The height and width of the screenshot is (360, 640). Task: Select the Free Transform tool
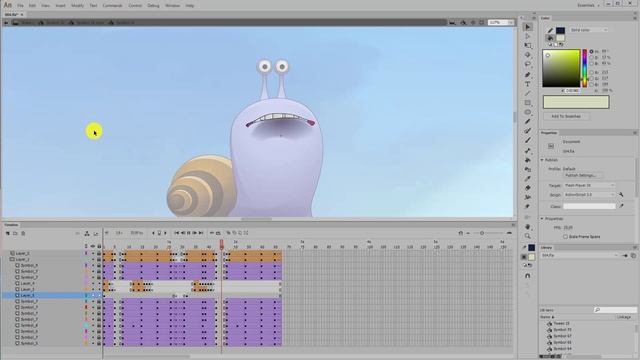(528, 45)
